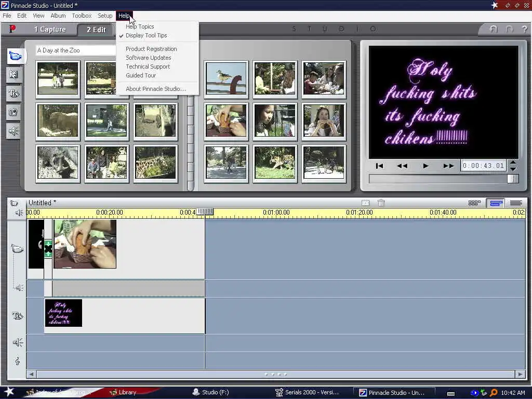Open the Edit menu

pyautogui.click(x=22, y=16)
